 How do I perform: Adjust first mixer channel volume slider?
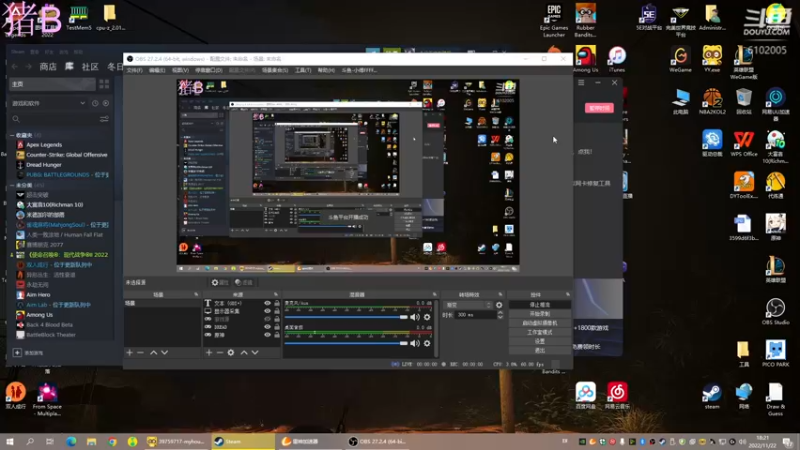tap(346, 317)
